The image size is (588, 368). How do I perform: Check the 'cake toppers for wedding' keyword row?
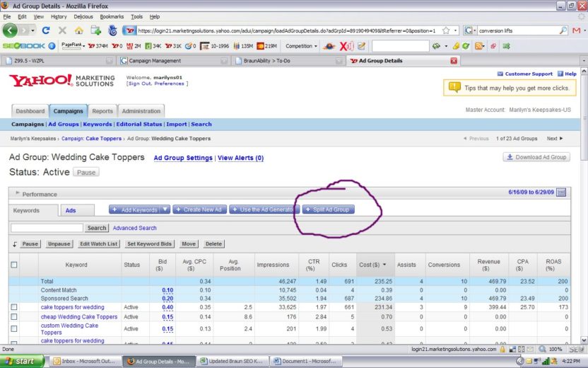coord(14,307)
